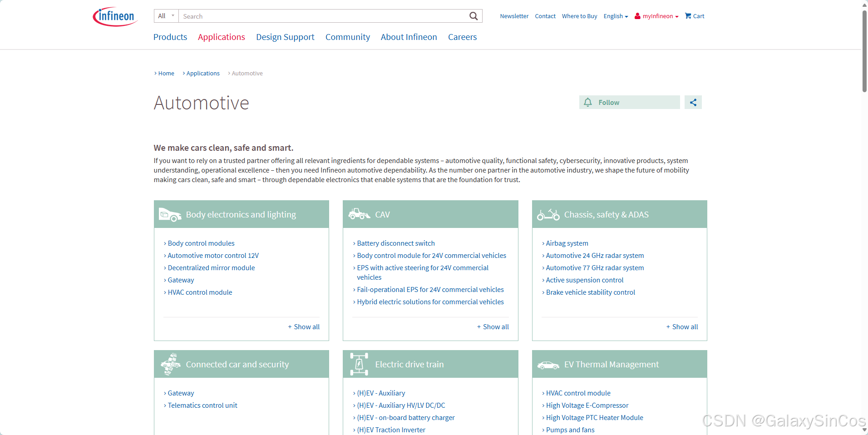Open Telematics control unit link
Viewport: 868px width, 435px height.
(202, 405)
